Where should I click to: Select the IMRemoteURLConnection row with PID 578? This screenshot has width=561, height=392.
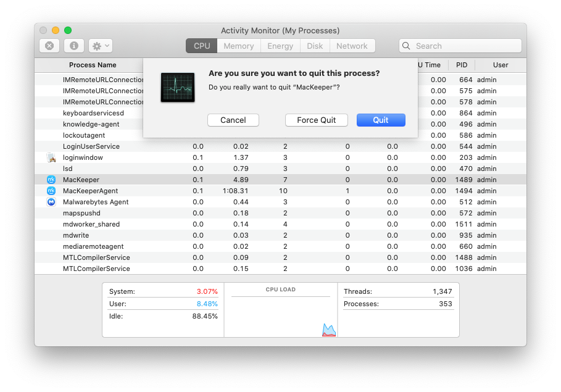[280, 102]
